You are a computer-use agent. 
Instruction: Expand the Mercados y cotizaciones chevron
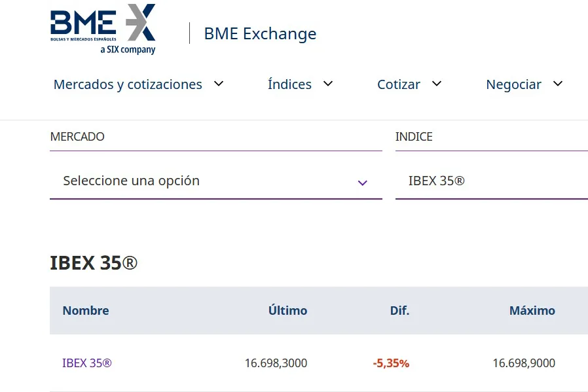pos(218,84)
